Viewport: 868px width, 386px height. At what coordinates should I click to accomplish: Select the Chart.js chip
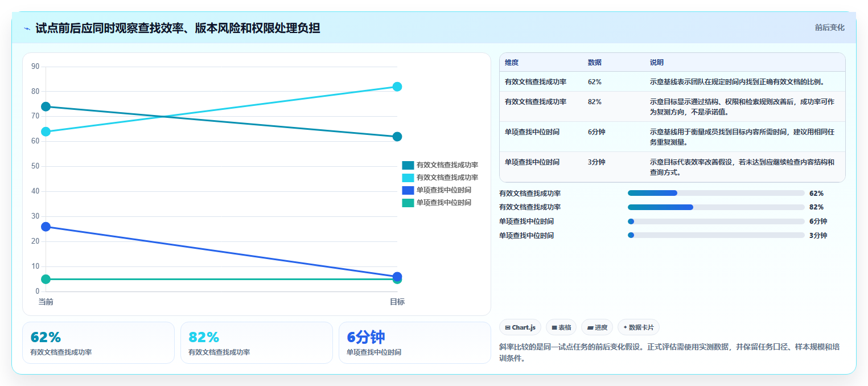(x=520, y=327)
